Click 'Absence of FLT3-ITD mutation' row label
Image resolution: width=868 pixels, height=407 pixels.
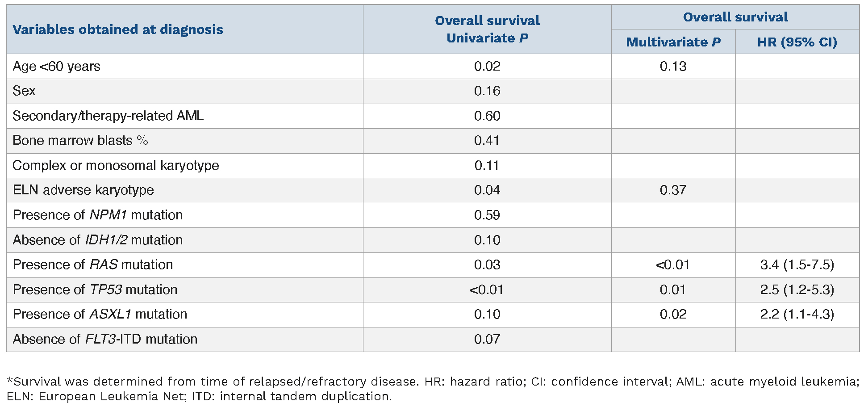coord(105,340)
